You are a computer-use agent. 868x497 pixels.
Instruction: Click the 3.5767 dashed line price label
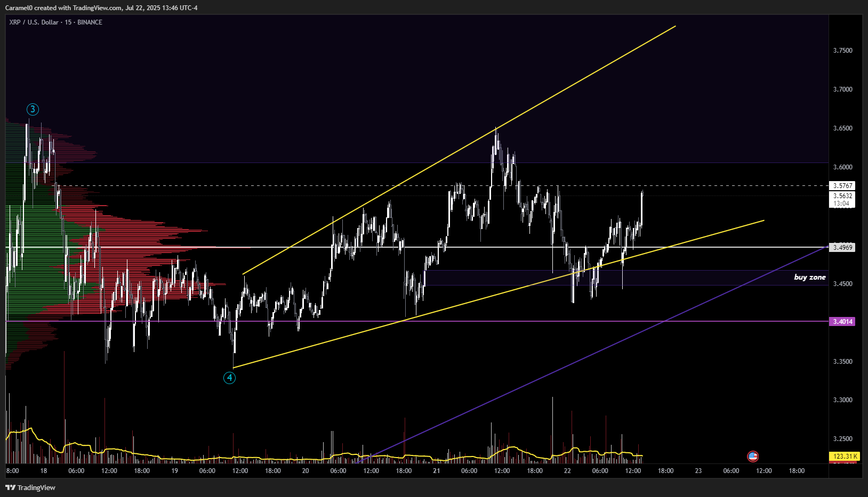pos(842,185)
